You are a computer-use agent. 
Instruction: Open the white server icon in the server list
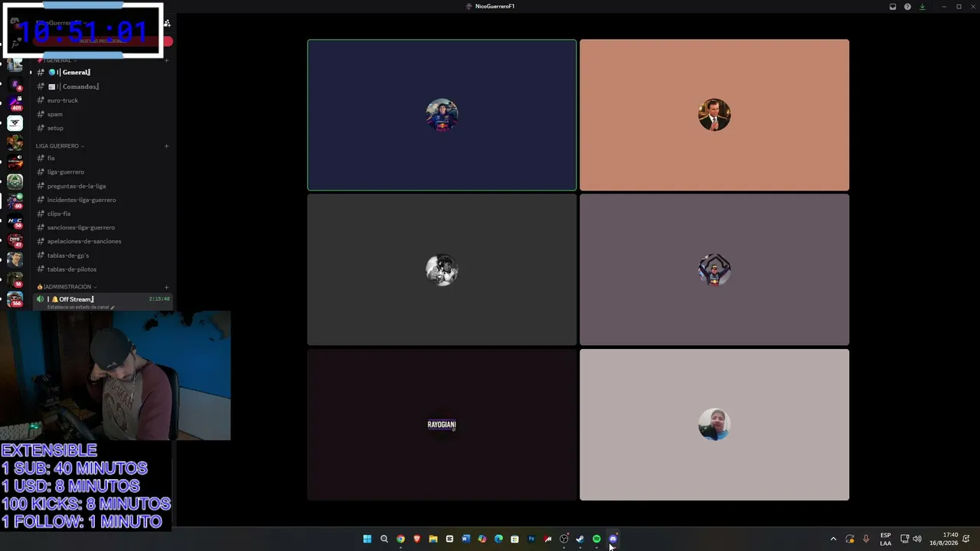[x=15, y=122]
